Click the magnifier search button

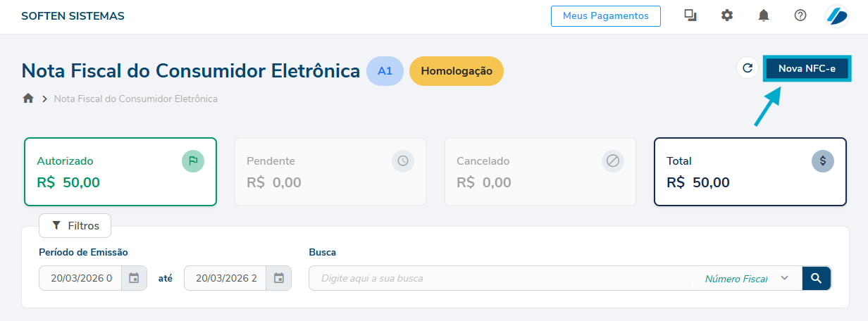(x=817, y=278)
